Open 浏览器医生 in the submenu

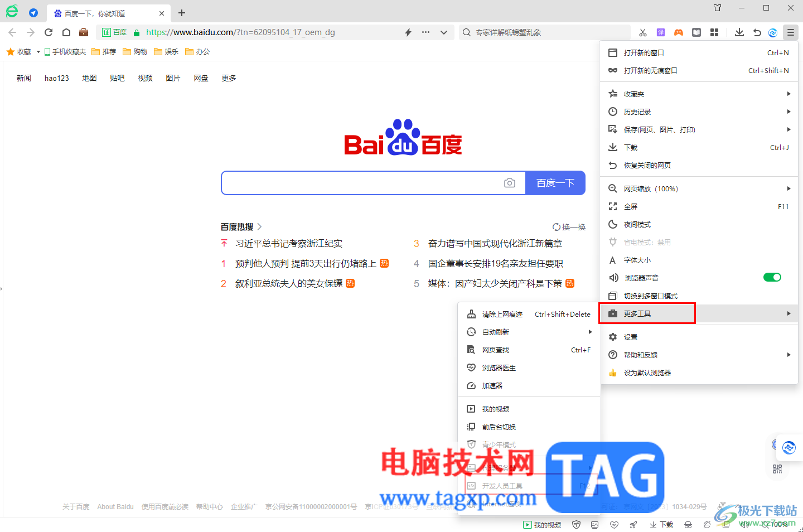(x=529, y=367)
